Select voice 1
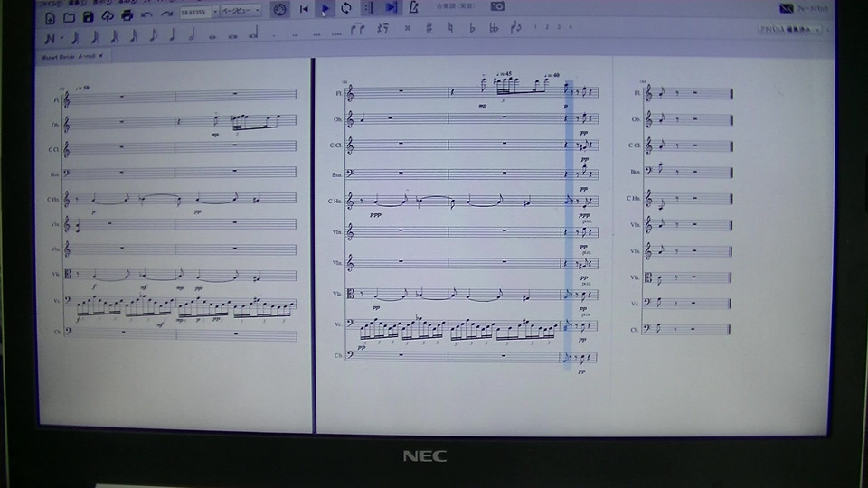The image size is (868, 488). click(534, 26)
